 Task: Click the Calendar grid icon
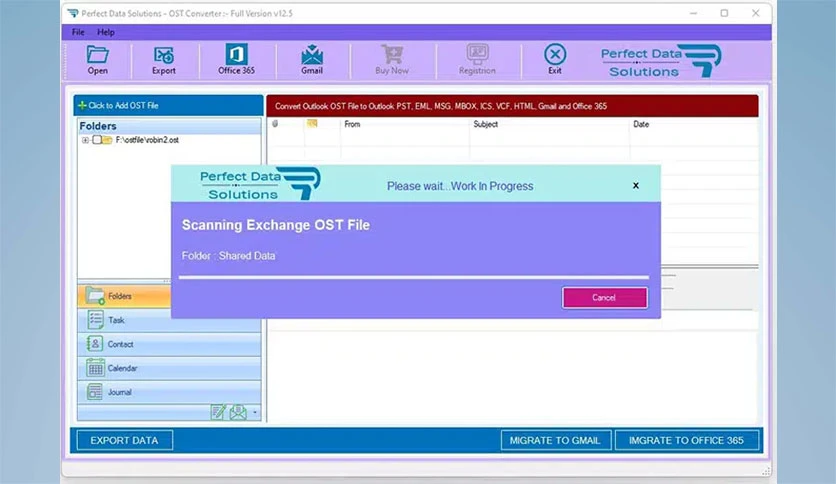click(95, 368)
